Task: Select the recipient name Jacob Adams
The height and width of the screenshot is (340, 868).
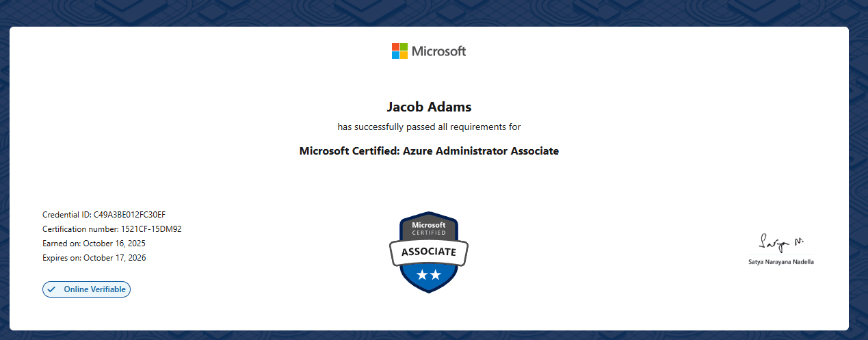Action: pos(429,107)
